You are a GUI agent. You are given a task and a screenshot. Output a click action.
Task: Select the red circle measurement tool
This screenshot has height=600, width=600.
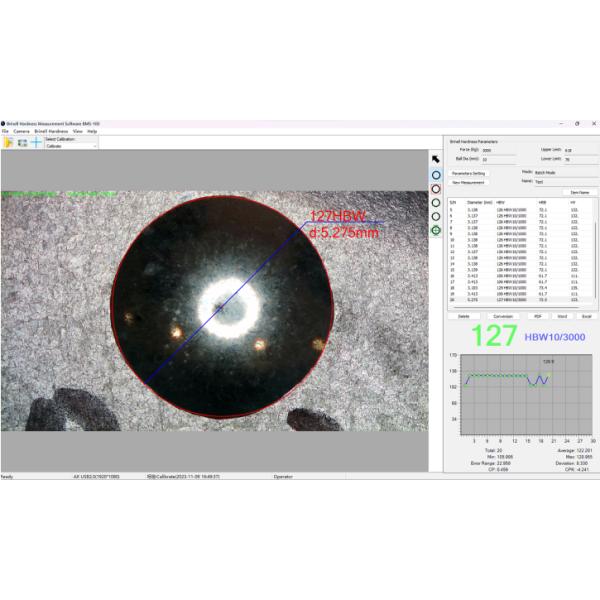click(436, 188)
